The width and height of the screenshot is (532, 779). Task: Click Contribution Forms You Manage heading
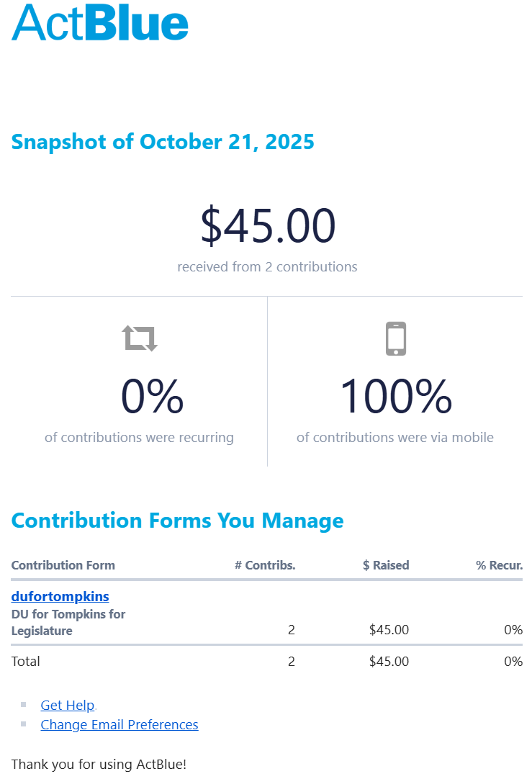click(177, 520)
